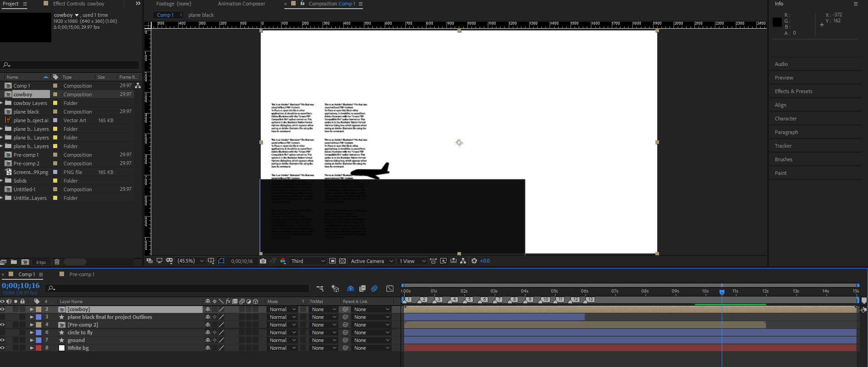Viewport: 868px width, 367px height.
Task: Toggle region of interest in viewer
Action: coord(332,261)
